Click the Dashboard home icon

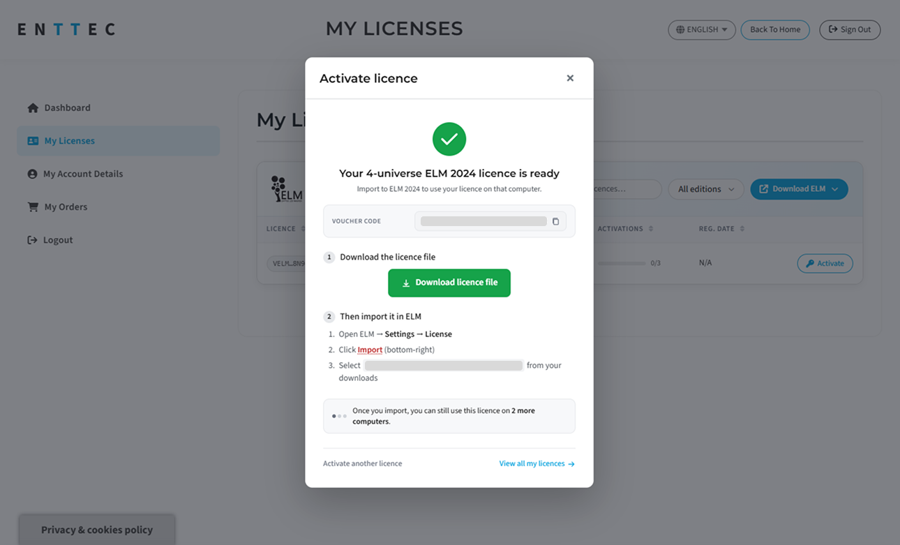click(33, 108)
